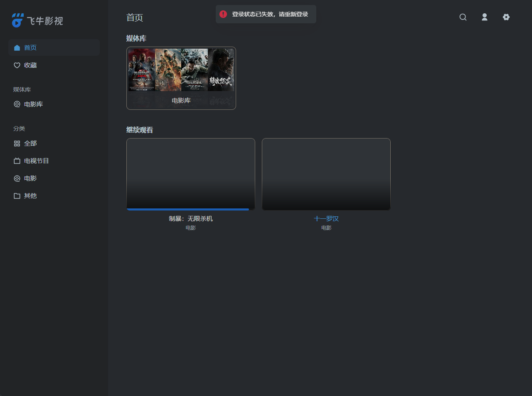Open the settings gear icon
Viewport: 532px width, 396px height.
click(x=506, y=17)
